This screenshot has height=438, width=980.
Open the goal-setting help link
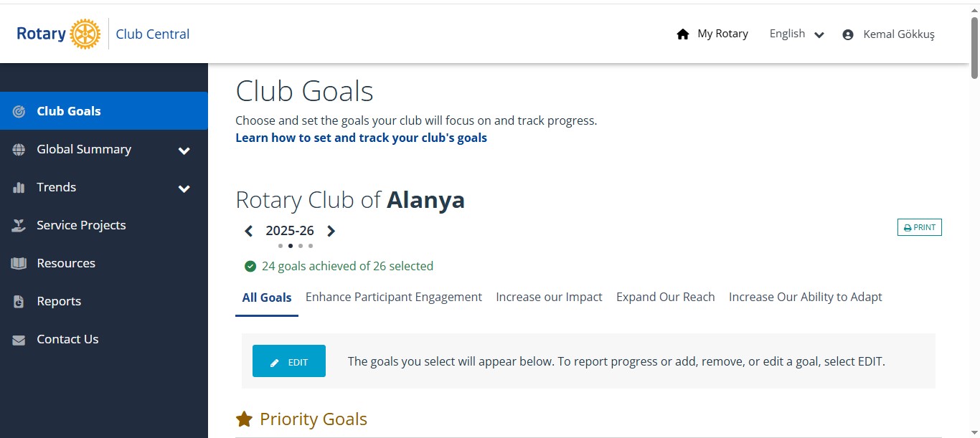(361, 138)
